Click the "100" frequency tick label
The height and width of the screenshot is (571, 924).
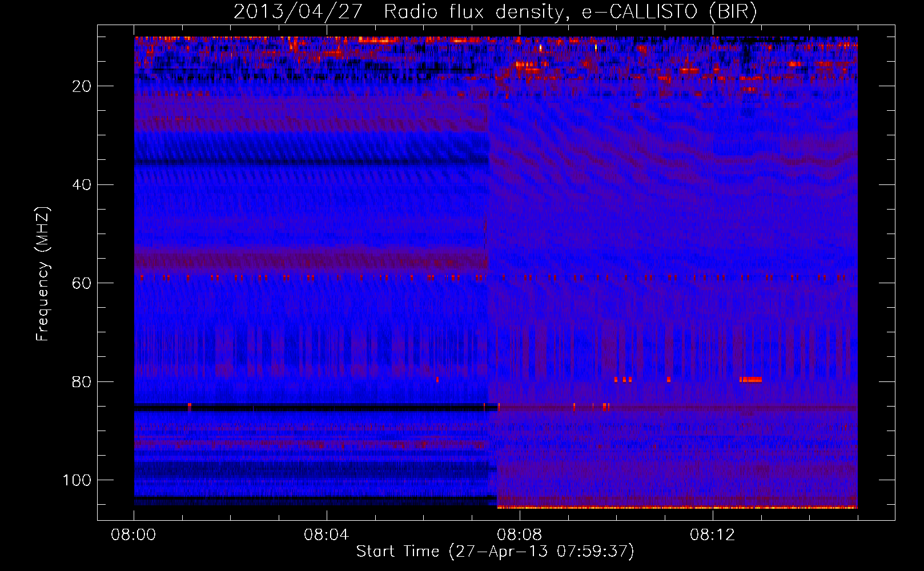tap(77, 480)
